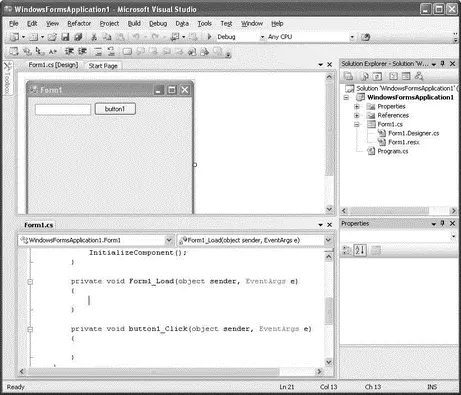Image resolution: width=461 pixels, height=395 pixels.
Task: Click the Paste toolbar icon
Action: coord(120,37)
